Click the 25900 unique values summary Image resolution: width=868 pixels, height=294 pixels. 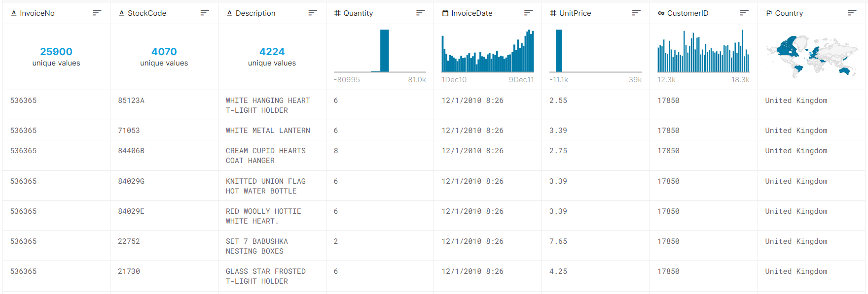click(56, 57)
